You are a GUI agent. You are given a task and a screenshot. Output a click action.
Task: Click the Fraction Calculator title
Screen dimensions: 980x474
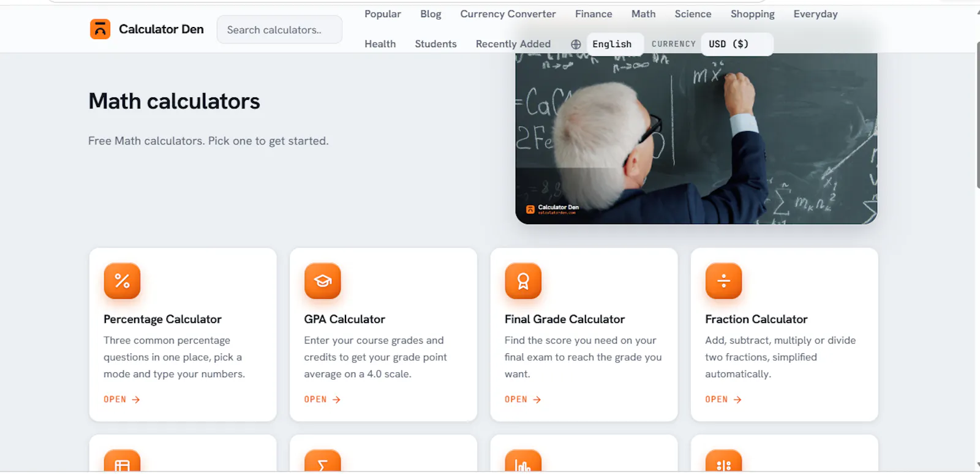click(x=756, y=319)
